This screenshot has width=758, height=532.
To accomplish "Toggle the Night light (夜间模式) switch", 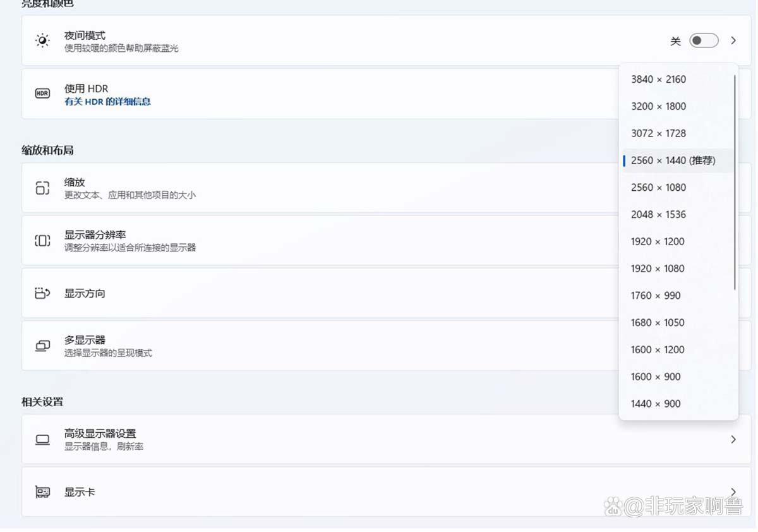I will (704, 41).
